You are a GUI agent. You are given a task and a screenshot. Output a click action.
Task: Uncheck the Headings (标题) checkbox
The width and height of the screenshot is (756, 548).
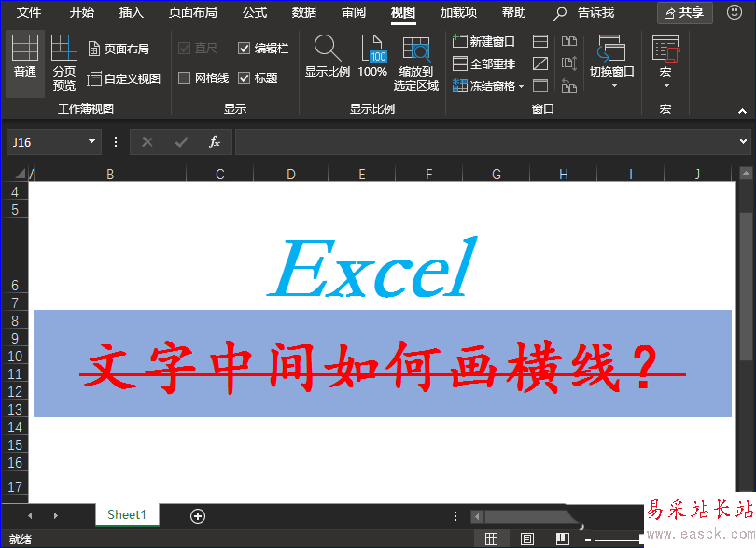point(244,78)
